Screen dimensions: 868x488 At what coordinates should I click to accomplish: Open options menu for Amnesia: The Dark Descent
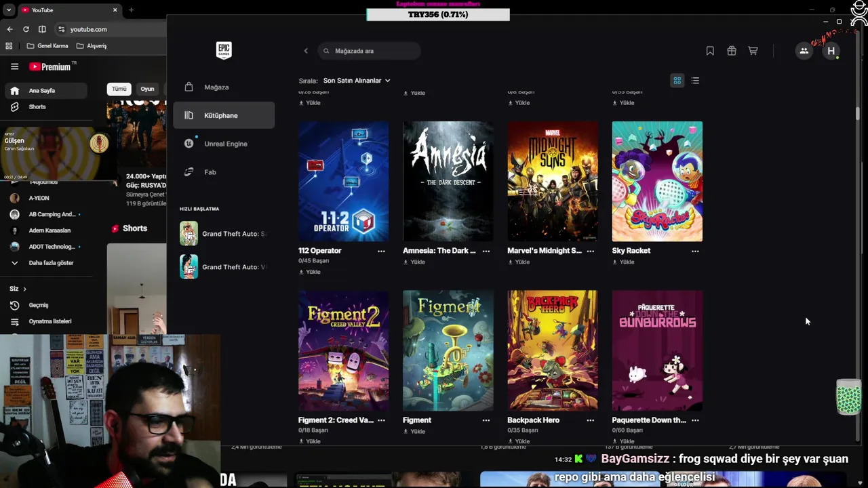486,251
